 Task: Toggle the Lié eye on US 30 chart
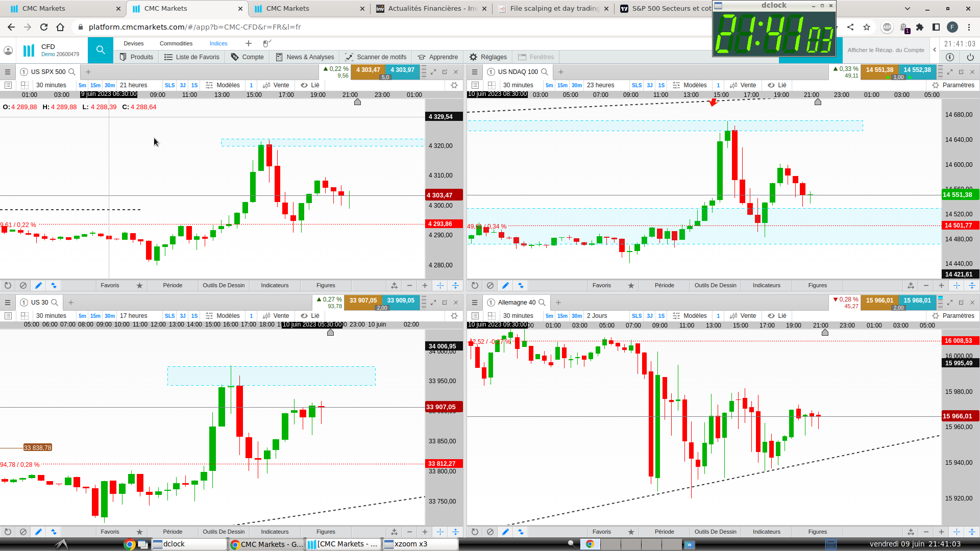pyautogui.click(x=305, y=316)
